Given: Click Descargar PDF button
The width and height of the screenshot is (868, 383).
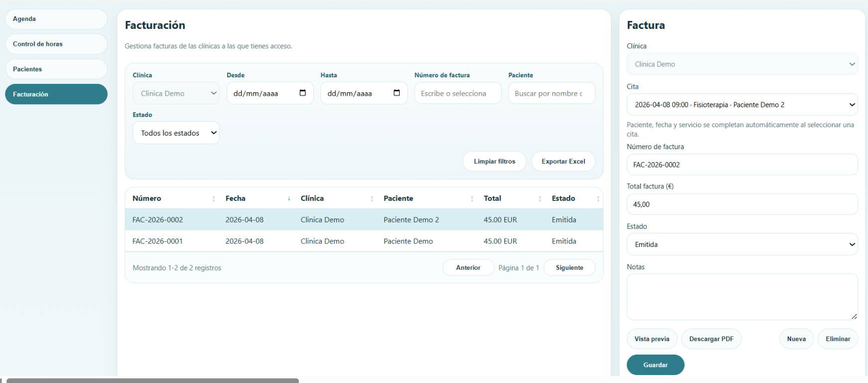Looking at the screenshot, I should (712, 339).
